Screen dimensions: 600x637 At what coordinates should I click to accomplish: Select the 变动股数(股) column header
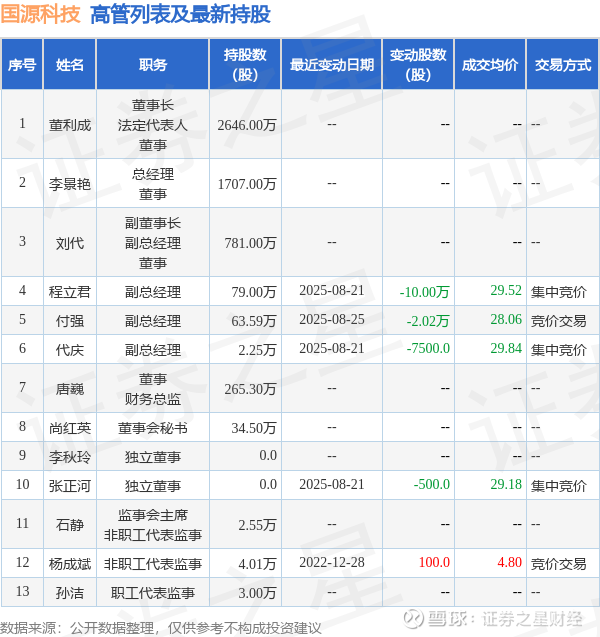tap(418, 65)
